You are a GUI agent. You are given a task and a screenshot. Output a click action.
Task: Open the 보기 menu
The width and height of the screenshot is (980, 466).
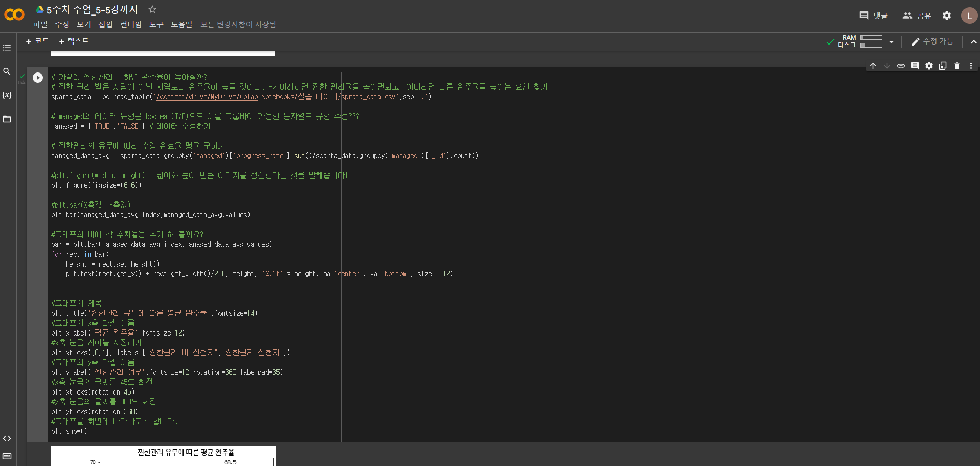click(x=83, y=24)
